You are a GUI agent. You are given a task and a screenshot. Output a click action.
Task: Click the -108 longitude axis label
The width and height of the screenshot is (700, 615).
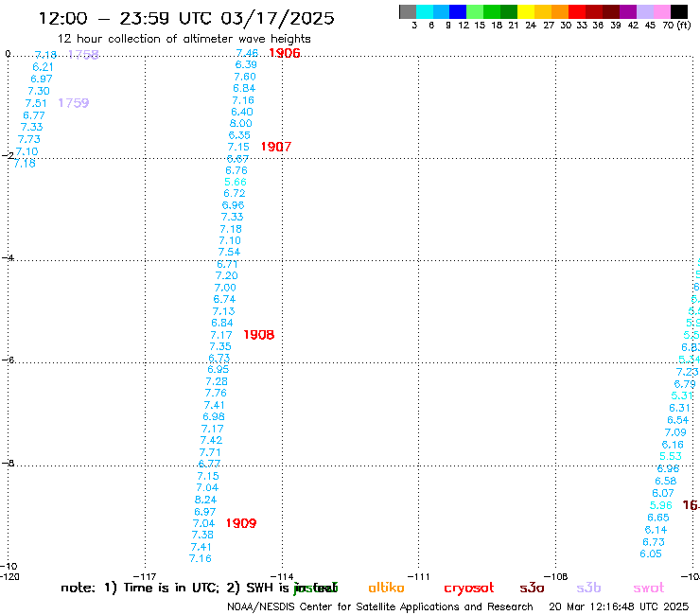coord(556,576)
